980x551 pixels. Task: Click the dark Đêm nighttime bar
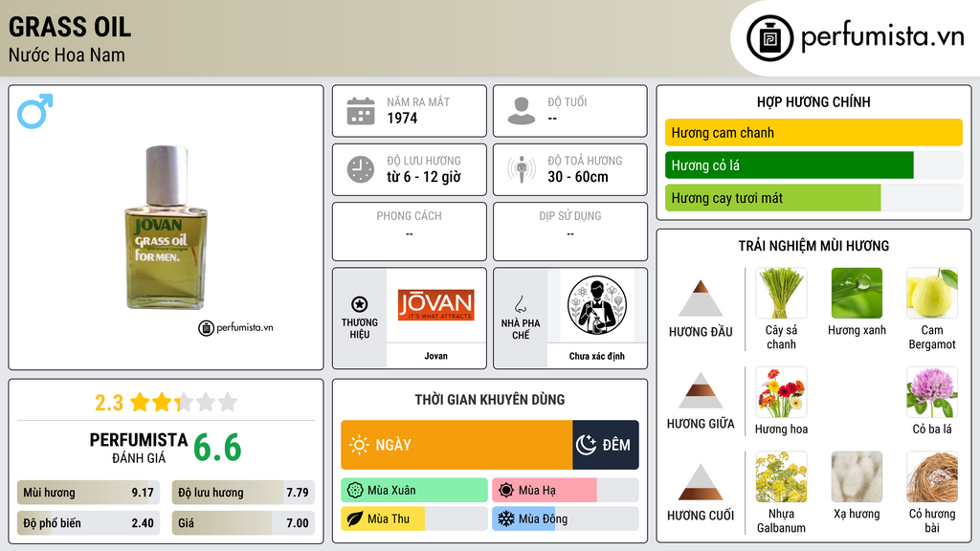click(606, 445)
